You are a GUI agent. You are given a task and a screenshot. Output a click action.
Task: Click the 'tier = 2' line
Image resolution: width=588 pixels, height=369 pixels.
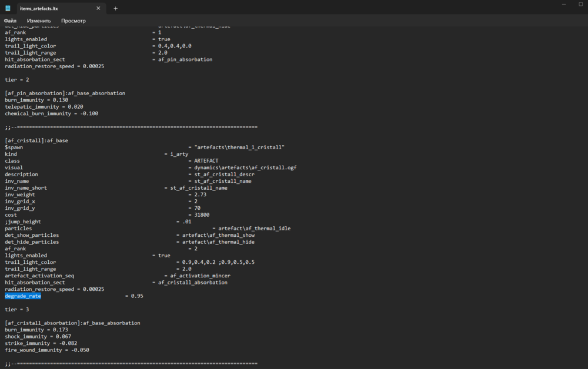[17, 79]
